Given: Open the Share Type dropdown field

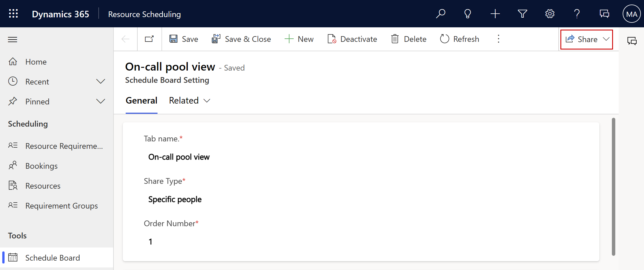Looking at the screenshot, I should pyautogui.click(x=361, y=199).
